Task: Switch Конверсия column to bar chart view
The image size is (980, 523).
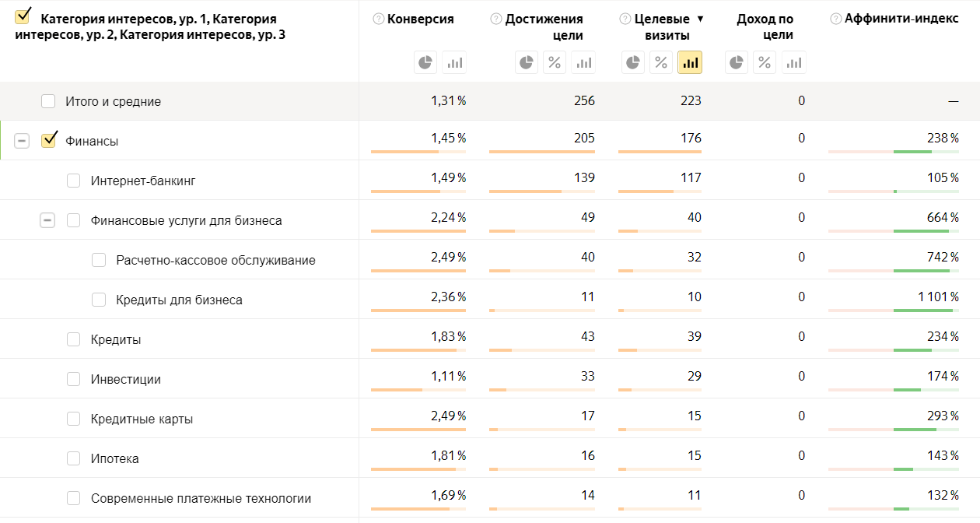Action: pos(454,61)
